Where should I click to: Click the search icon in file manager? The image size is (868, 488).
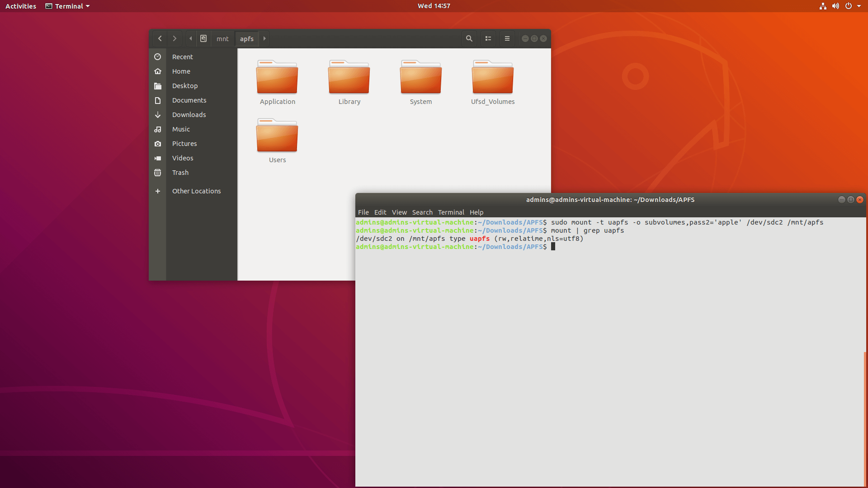[469, 39]
